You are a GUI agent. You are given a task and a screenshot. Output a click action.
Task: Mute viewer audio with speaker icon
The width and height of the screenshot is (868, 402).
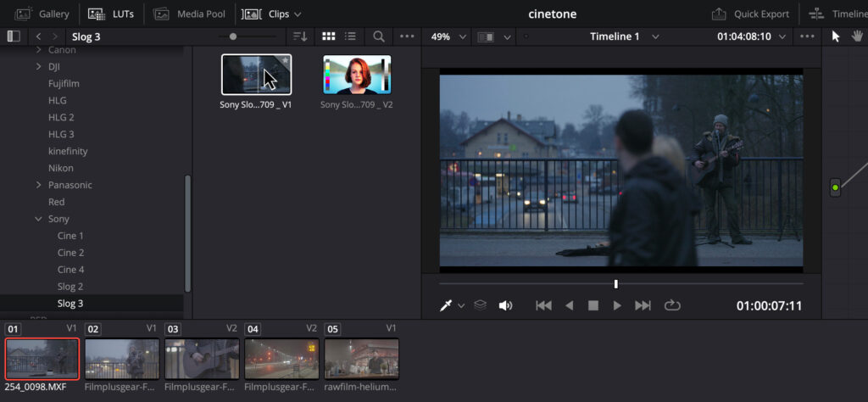(505, 305)
